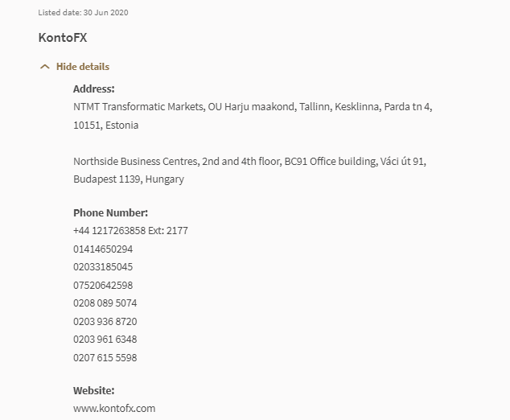The width and height of the screenshot is (510, 420).
Task: Click phone number 02033185045
Action: click(103, 267)
